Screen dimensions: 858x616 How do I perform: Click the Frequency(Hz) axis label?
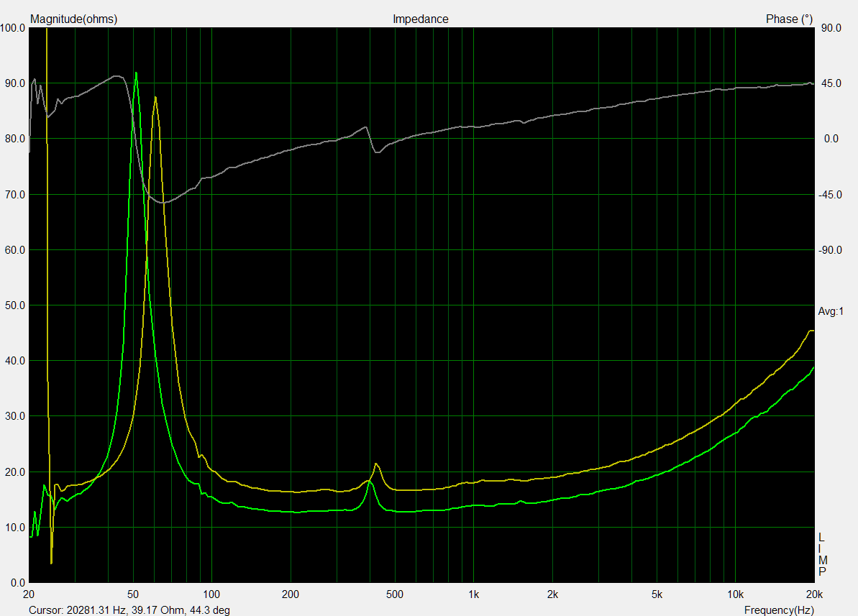[x=779, y=610]
